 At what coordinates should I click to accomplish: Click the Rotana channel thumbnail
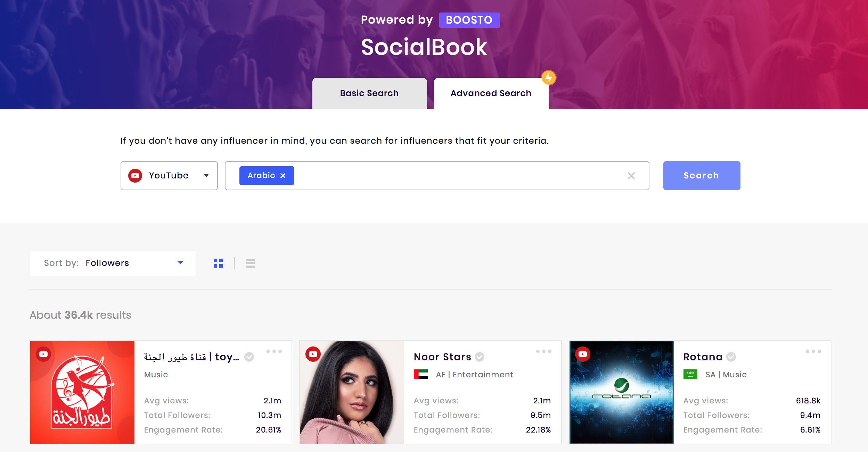(x=622, y=392)
